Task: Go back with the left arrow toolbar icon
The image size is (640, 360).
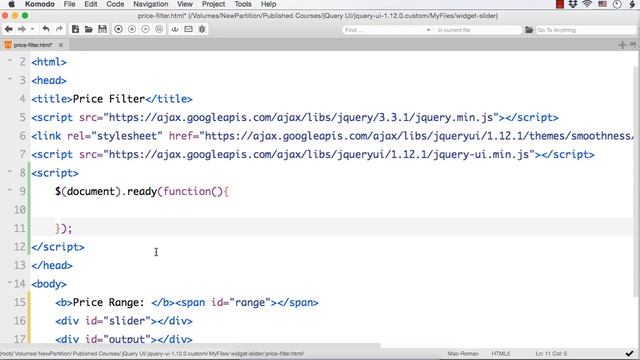Action: (9, 29)
